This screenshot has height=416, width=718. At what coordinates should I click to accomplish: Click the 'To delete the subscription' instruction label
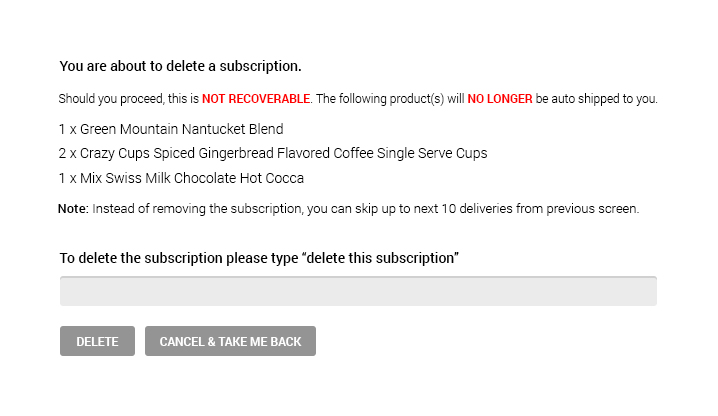tap(179, 258)
